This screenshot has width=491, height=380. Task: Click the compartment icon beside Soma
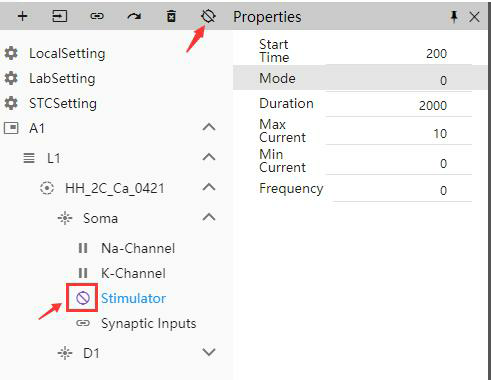click(65, 218)
